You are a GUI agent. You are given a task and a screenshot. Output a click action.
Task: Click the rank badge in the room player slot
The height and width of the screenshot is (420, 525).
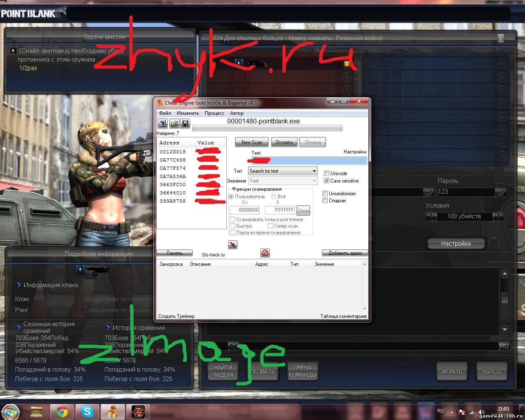[239, 63]
